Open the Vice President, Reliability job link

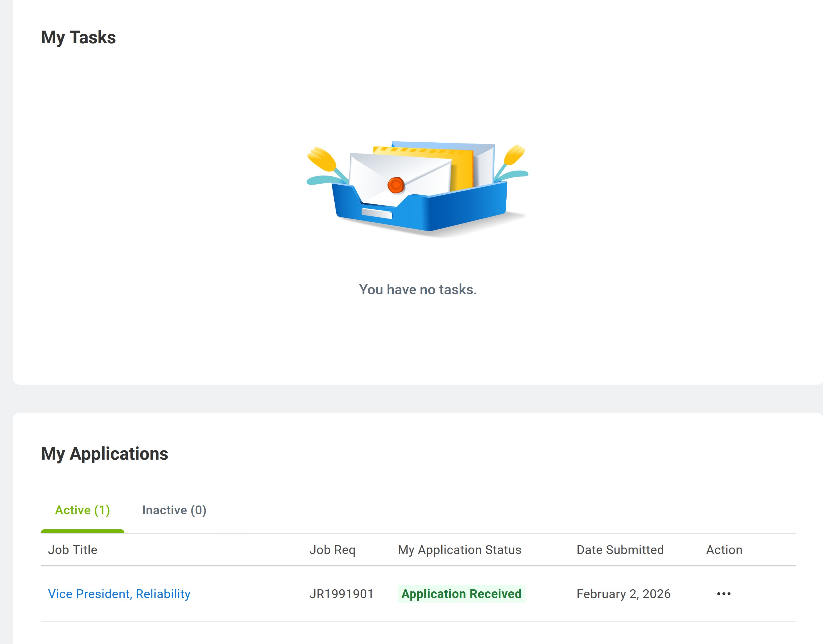[119, 594]
